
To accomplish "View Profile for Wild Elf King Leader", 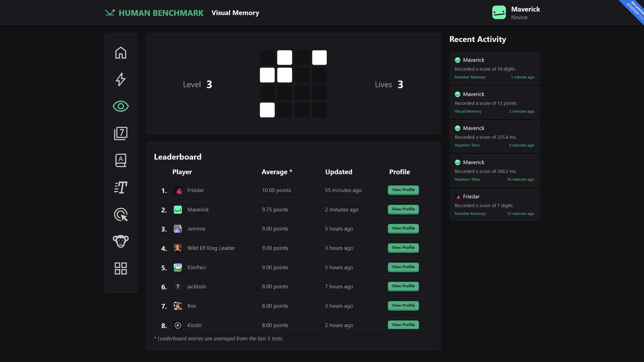I will 403,248.
